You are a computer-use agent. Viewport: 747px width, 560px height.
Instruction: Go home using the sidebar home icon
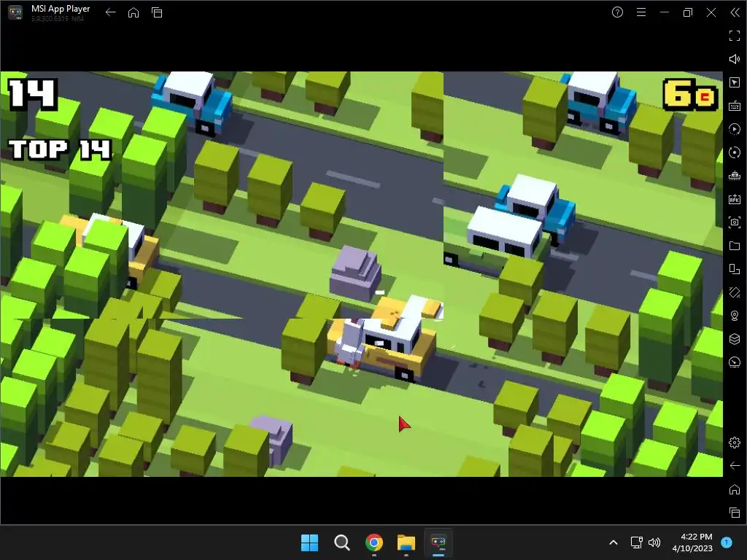tap(734, 489)
